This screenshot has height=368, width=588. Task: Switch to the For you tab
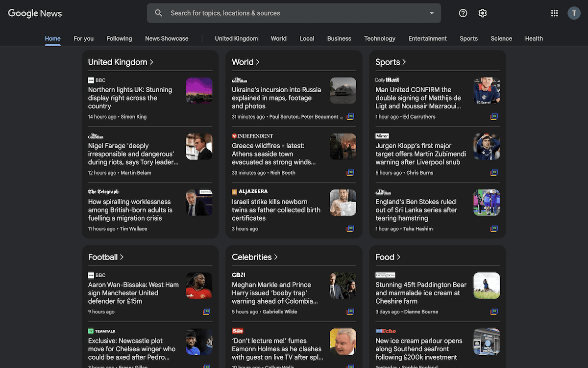pos(83,38)
